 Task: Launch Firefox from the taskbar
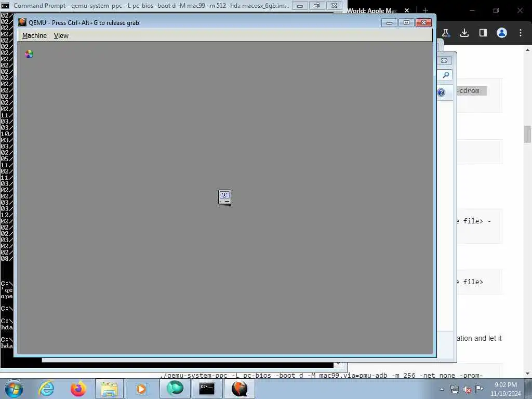tap(78, 389)
